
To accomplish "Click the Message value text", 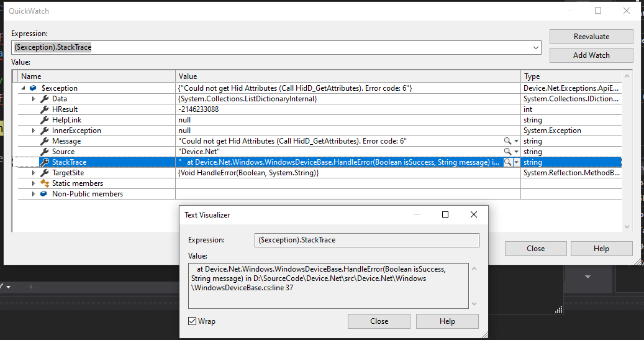I will pos(292,141).
